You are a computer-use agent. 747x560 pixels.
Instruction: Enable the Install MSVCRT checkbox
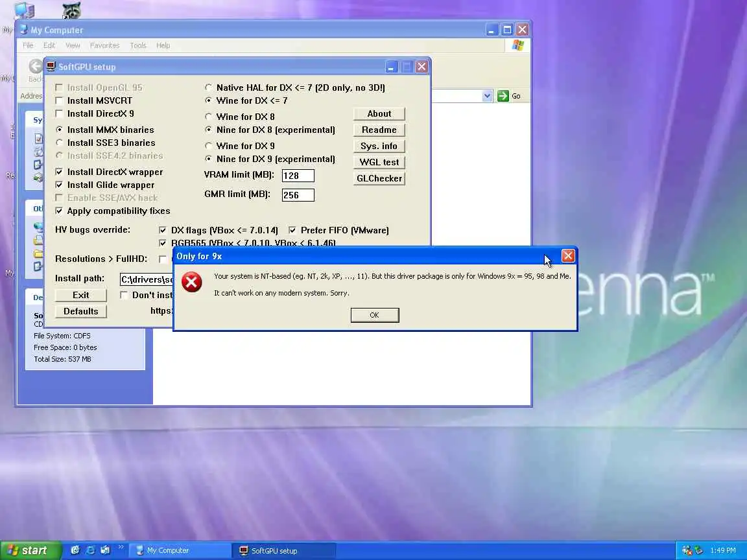(59, 100)
